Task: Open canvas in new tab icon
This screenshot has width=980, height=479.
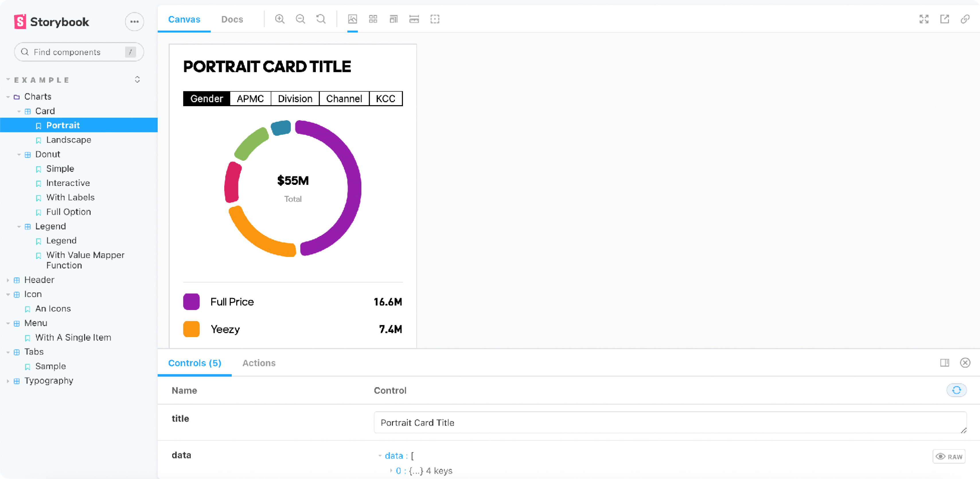Action: click(944, 19)
